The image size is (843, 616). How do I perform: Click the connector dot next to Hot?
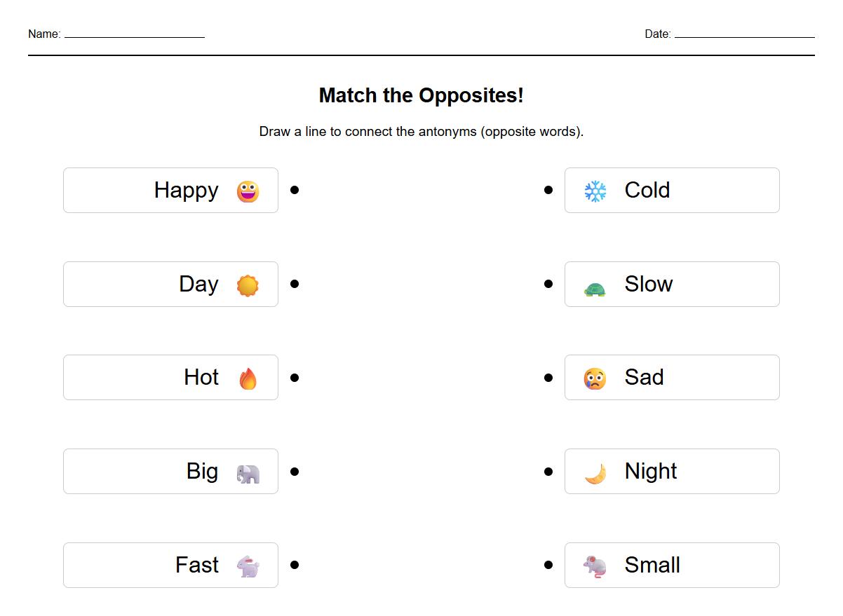(295, 378)
